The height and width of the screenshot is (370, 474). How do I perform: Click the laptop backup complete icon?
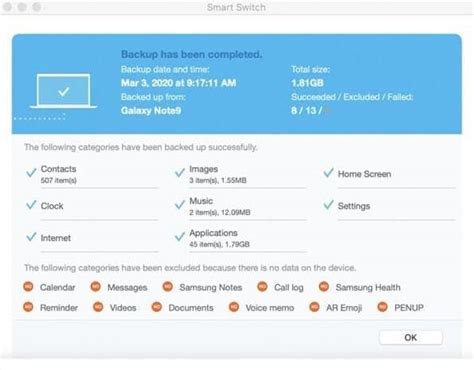point(63,91)
